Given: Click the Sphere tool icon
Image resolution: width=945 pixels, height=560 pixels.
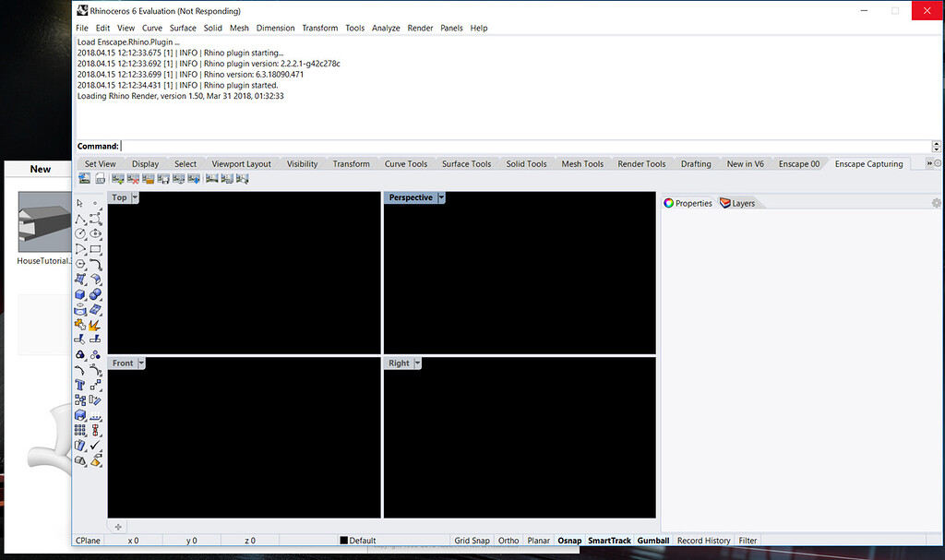Looking at the screenshot, I should click(x=95, y=293).
